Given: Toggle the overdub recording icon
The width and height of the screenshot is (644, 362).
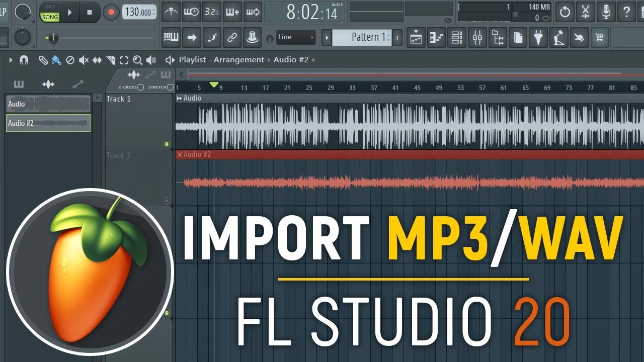Looking at the screenshot, I should point(232,12).
